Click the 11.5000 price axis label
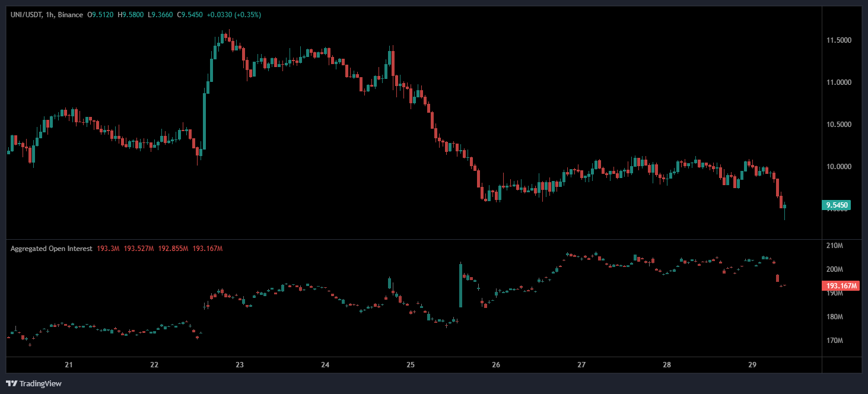Screen dimensions: 868x394 (841, 40)
